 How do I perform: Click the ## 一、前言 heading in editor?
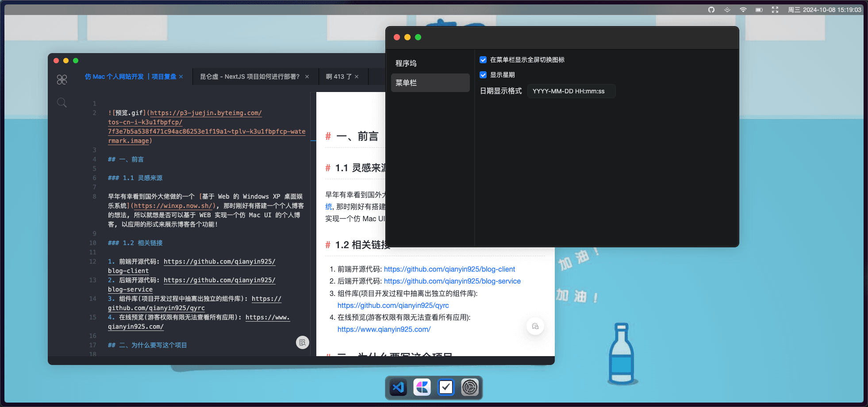126,159
